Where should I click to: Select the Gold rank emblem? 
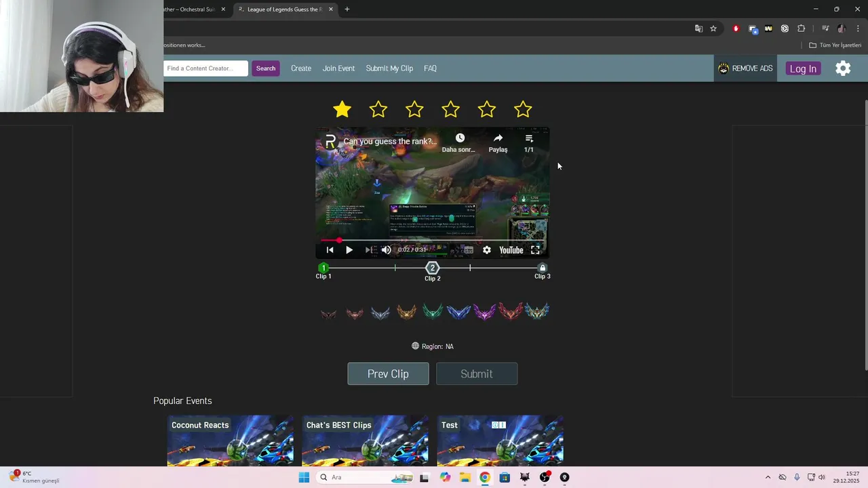(406, 312)
